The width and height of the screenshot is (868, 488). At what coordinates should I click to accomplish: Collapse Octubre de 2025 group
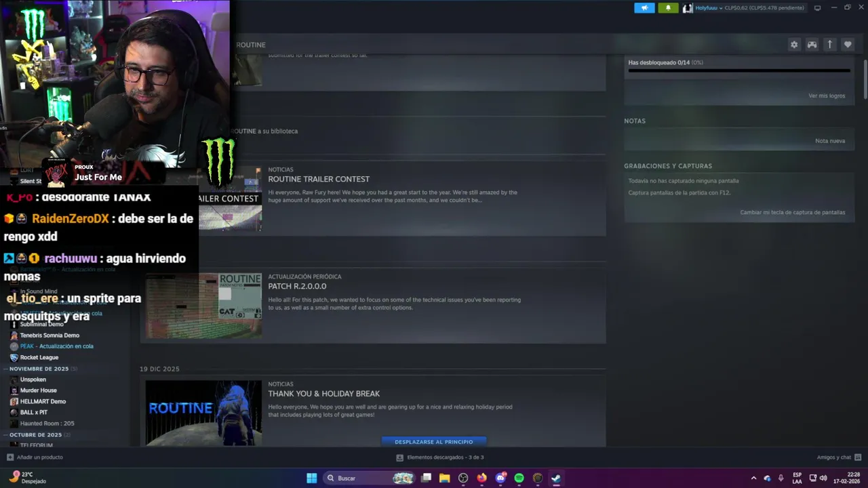click(x=6, y=434)
